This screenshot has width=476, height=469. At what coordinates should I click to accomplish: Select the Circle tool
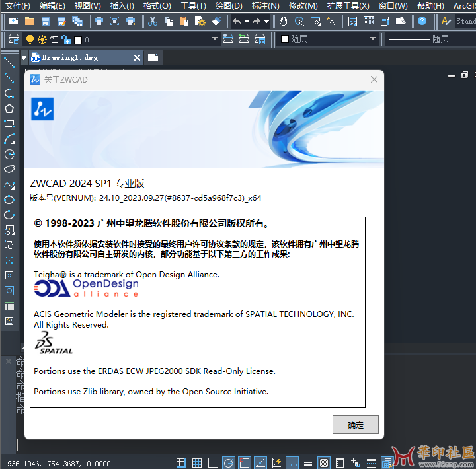9,154
